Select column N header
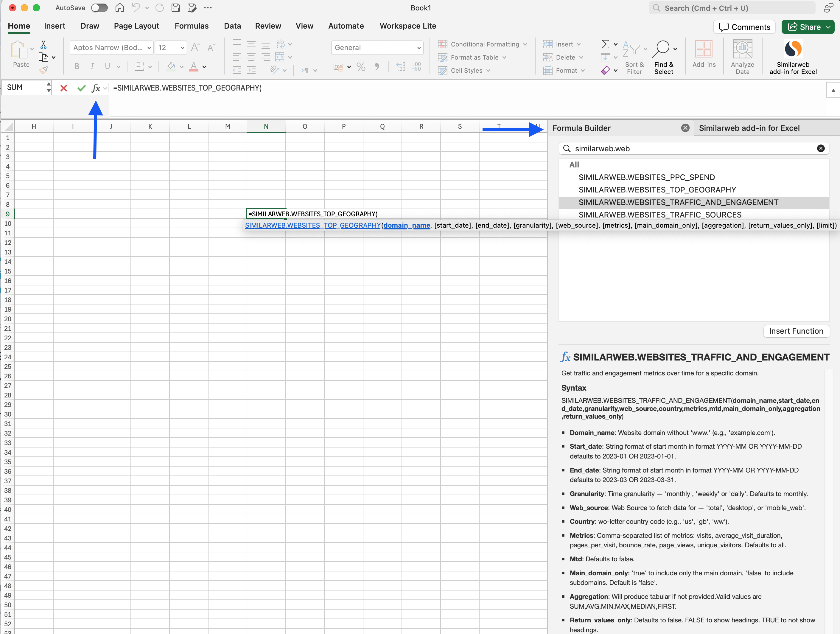840x634 pixels. (266, 127)
